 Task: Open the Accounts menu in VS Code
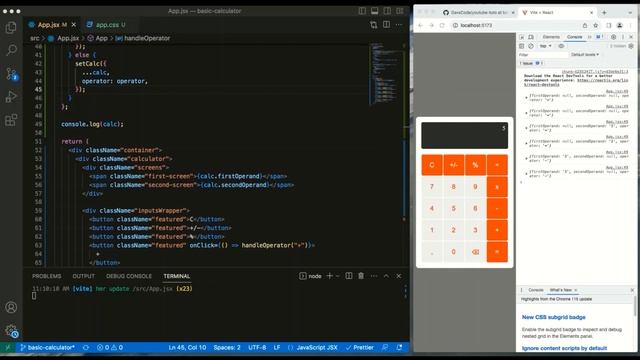11,307
